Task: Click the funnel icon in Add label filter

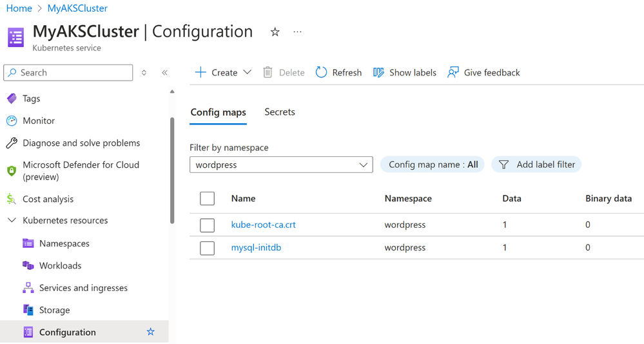Action: tap(503, 165)
